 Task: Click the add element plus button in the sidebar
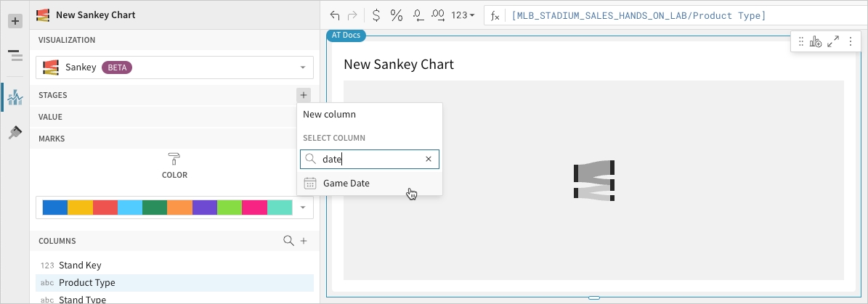pyautogui.click(x=15, y=21)
